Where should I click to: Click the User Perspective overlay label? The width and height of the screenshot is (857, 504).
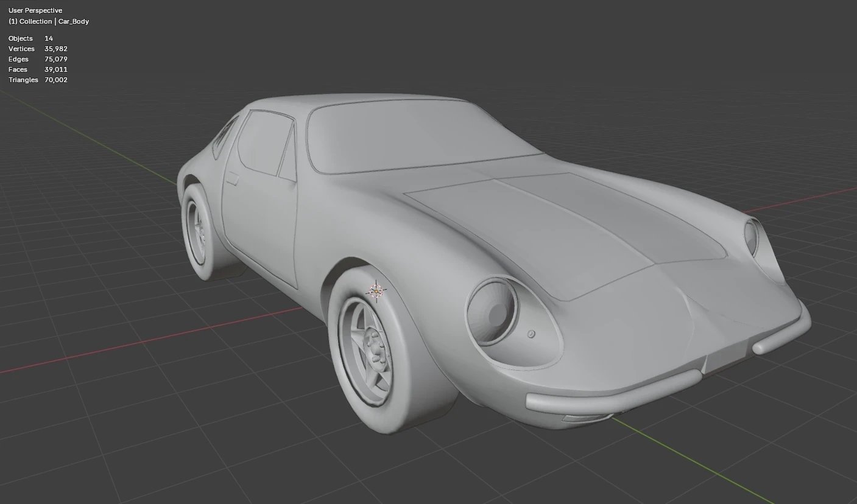click(35, 10)
